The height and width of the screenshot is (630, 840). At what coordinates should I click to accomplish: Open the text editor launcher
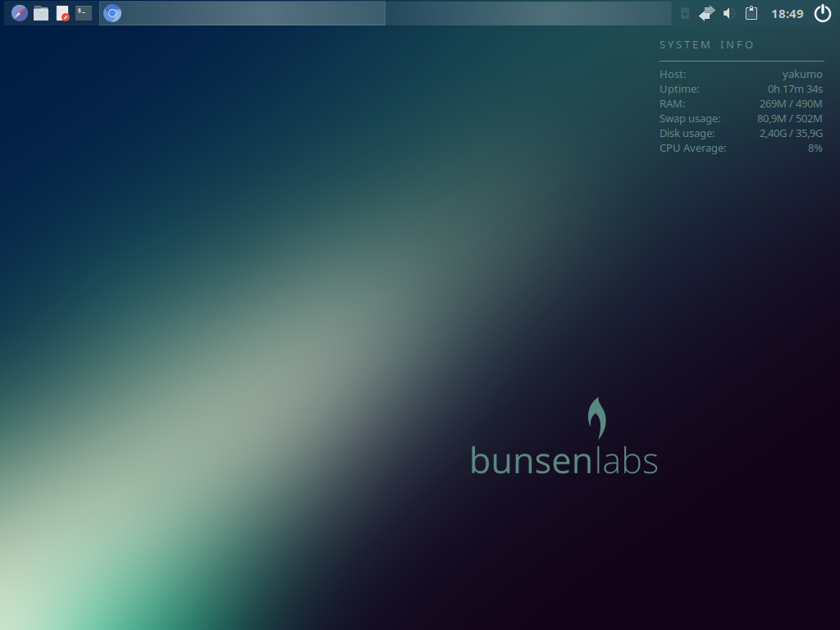[x=62, y=13]
